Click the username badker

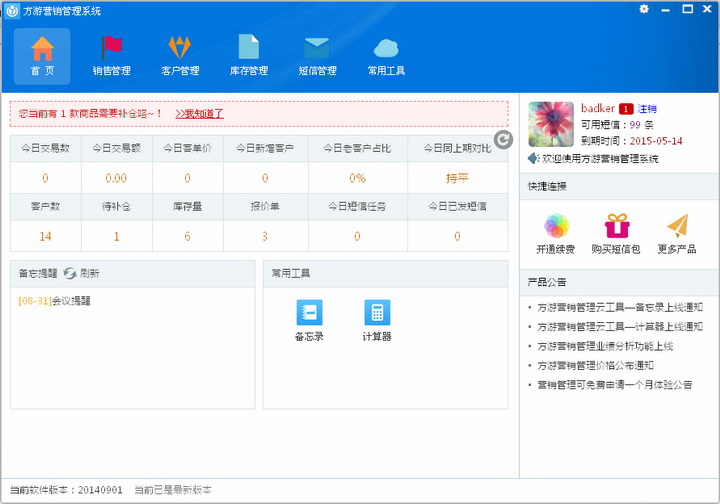tap(598, 108)
